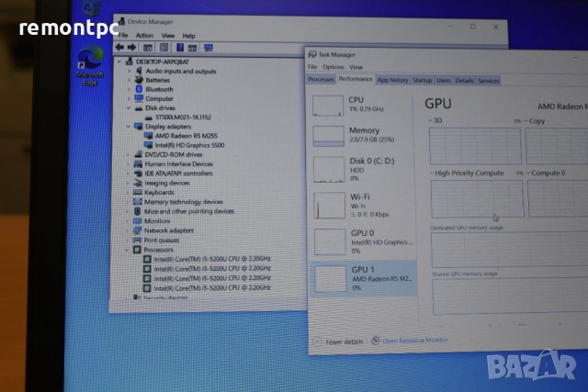Open Task Manager File menu

tap(312, 67)
